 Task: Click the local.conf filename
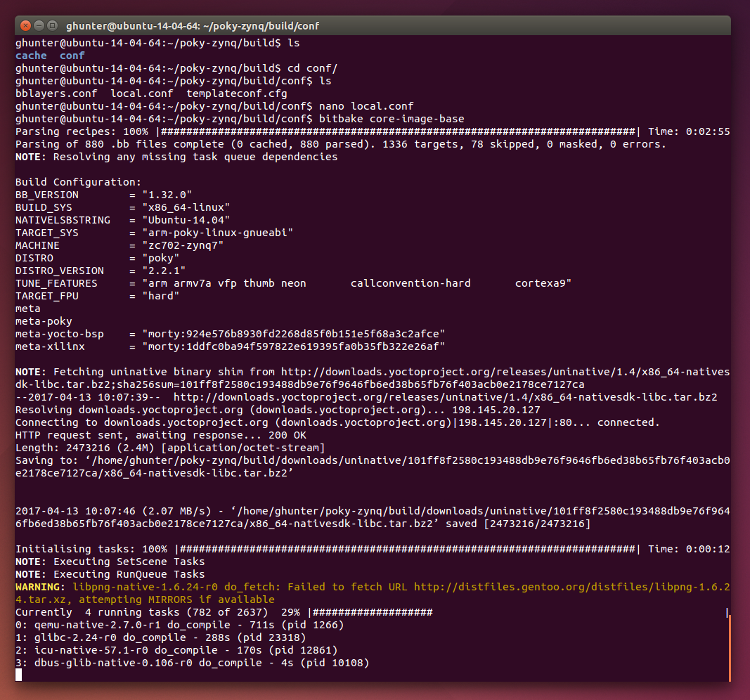click(x=141, y=93)
